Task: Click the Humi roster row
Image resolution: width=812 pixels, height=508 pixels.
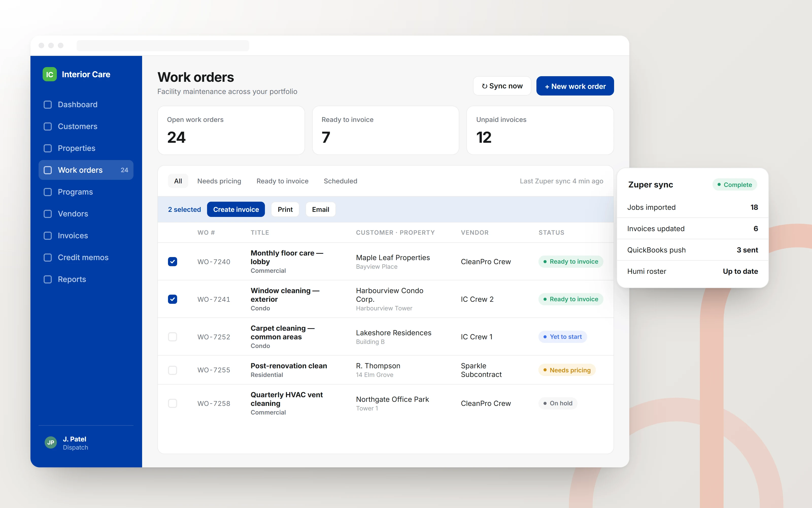Action: click(692, 271)
